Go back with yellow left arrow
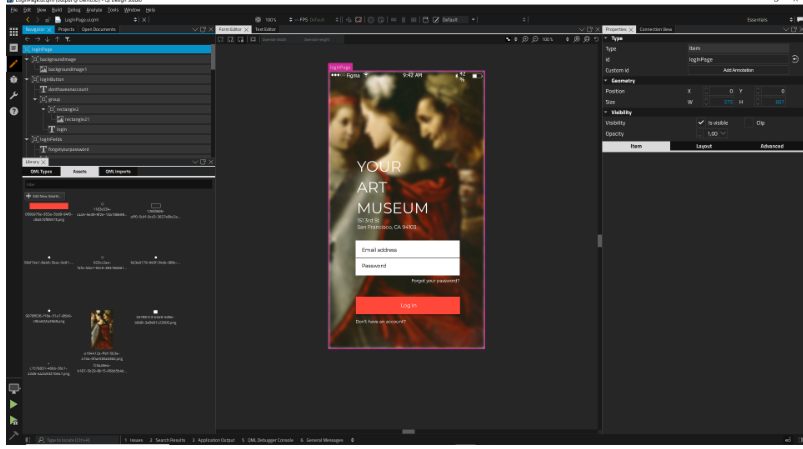This screenshot has width=803, height=449. (x=28, y=19)
